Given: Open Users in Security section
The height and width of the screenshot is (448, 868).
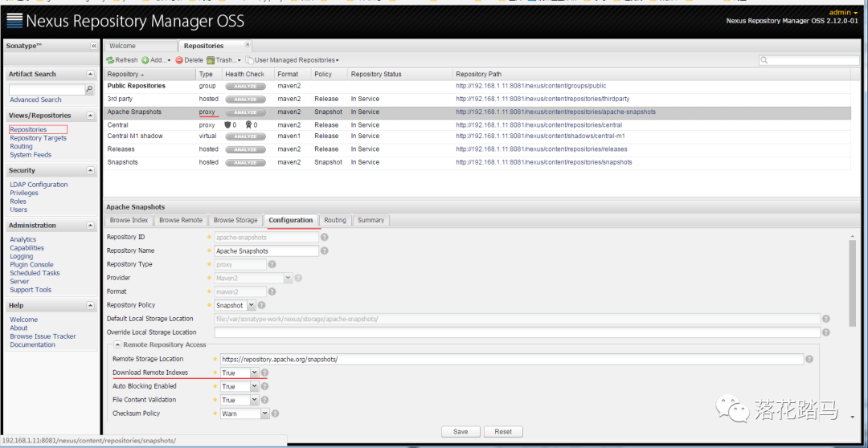Looking at the screenshot, I should [x=18, y=210].
